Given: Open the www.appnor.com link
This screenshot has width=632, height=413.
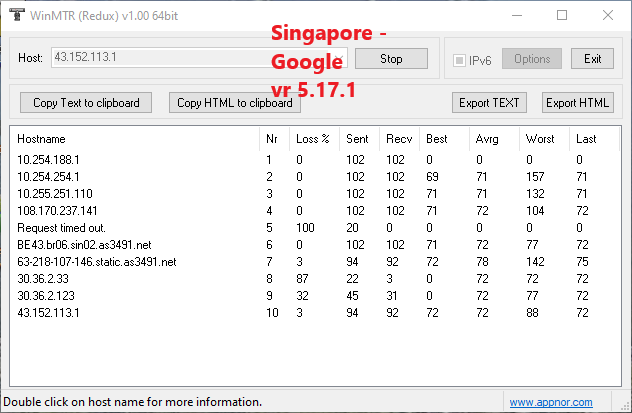Looking at the screenshot, I should point(551,402).
